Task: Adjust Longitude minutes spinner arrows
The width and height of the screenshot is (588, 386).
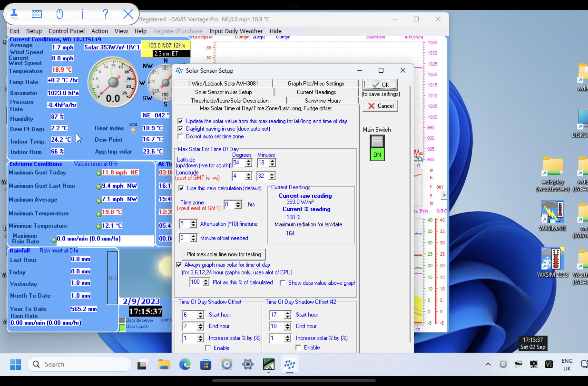Action: pyautogui.click(x=272, y=176)
